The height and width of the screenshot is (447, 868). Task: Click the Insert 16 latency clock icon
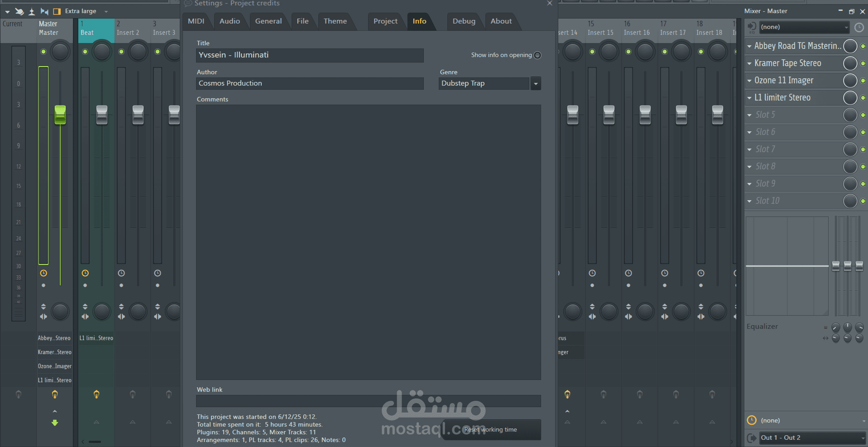(x=628, y=273)
